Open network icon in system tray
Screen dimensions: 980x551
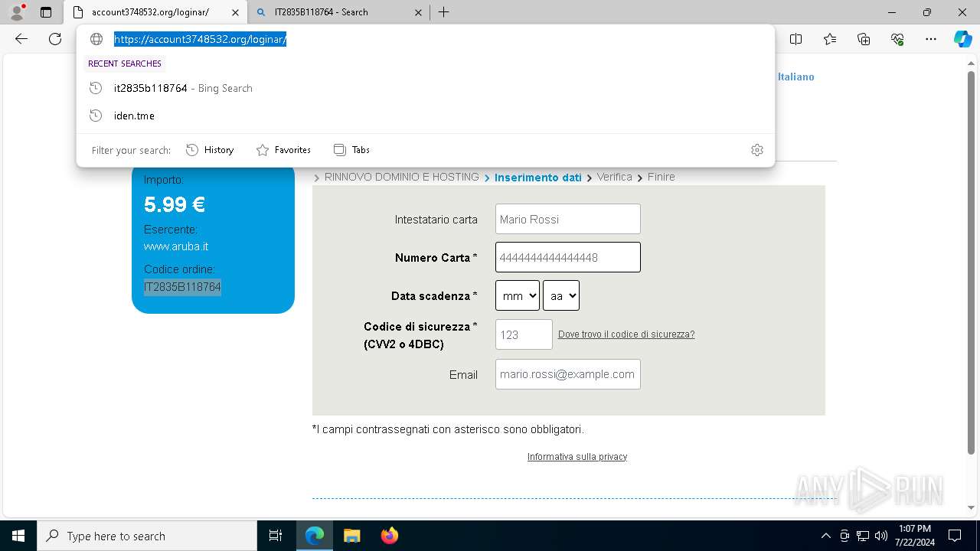coord(863,536)
